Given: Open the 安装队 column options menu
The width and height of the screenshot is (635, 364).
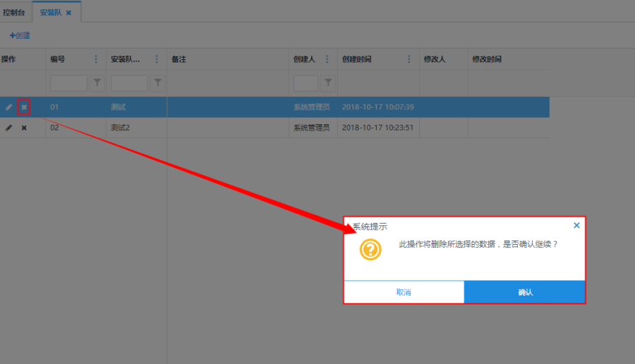Looking at the screenshot, I should 157,59.
